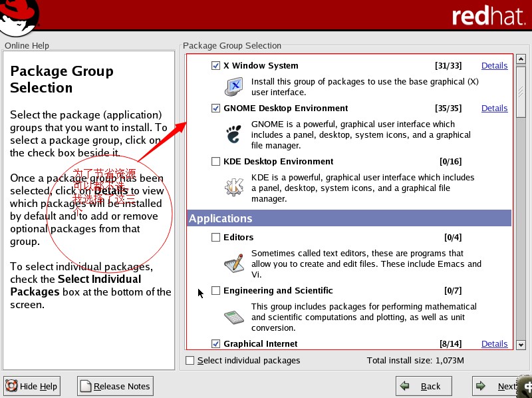Click the Applications section header
The height and width of the screenshot is (398, 532).
tap(349, 218)
